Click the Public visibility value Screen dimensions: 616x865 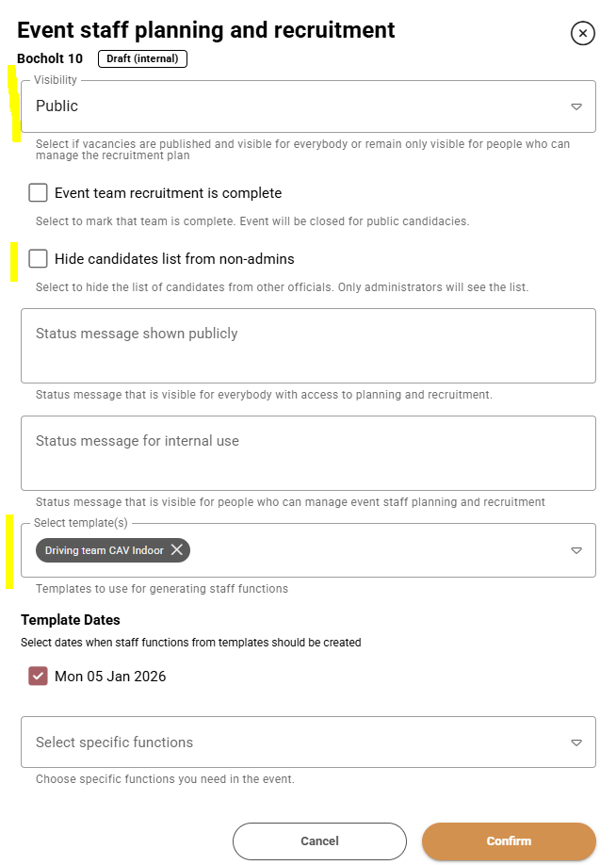(57, 106)
